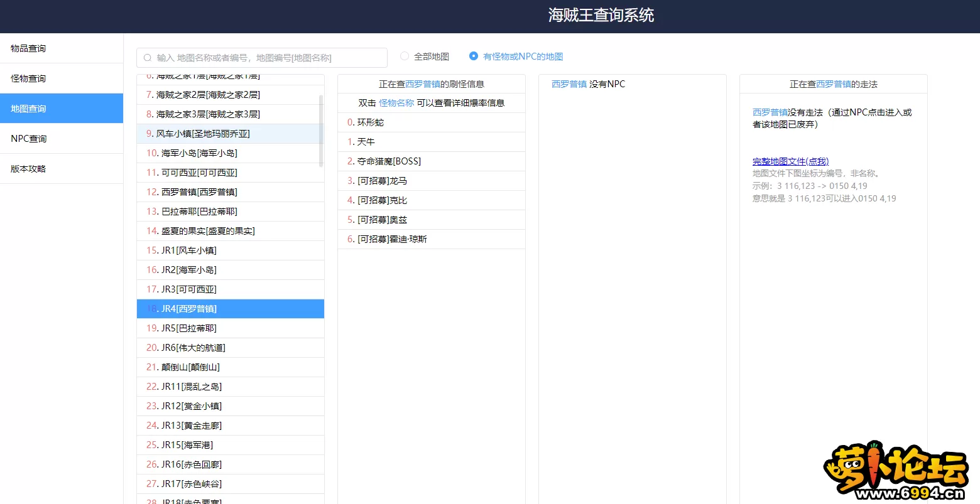Click monster 2. 夺命猎魔[BOSS]

coord(432,161)
